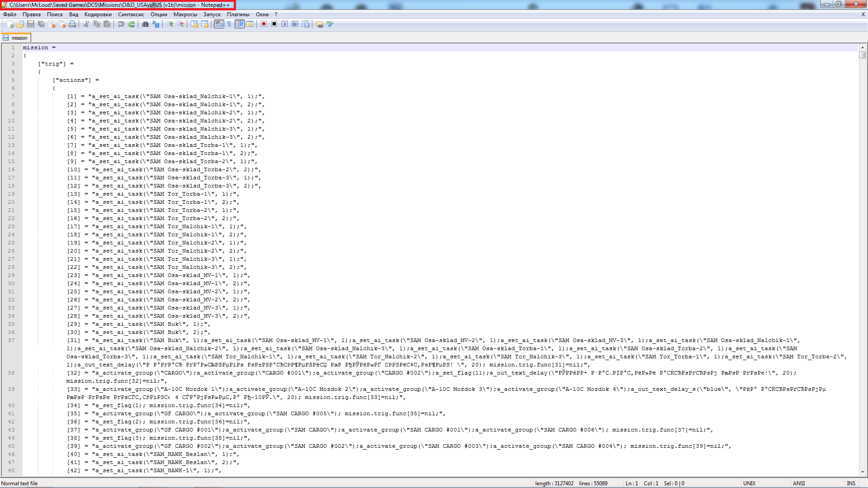Click the [34] a_set_flag(1) line

click(158, 405)
